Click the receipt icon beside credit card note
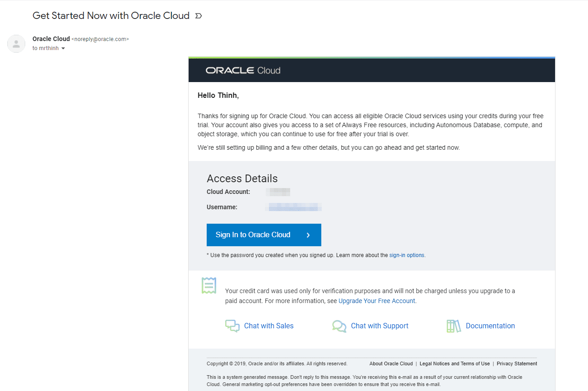 point(209,285)
